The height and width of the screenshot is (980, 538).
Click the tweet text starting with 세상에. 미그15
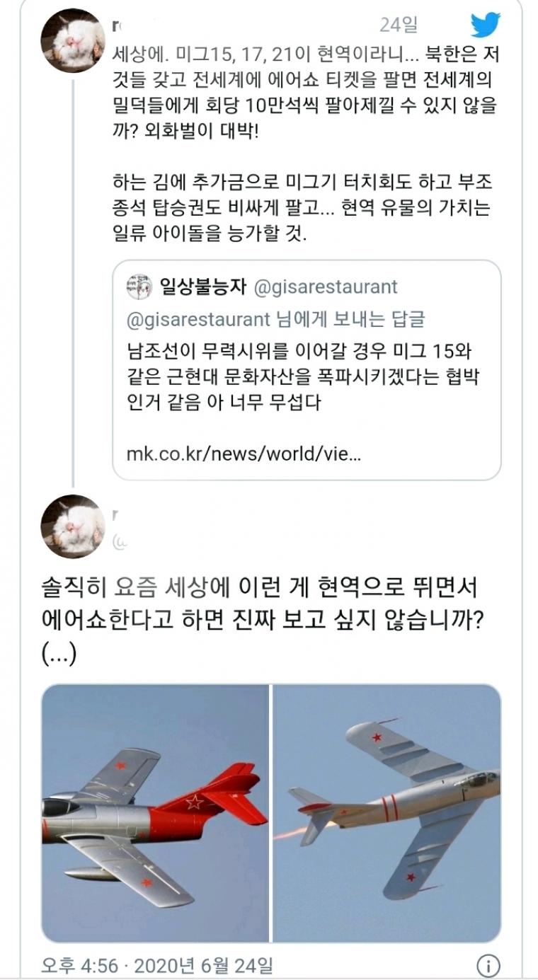[306, 83]
